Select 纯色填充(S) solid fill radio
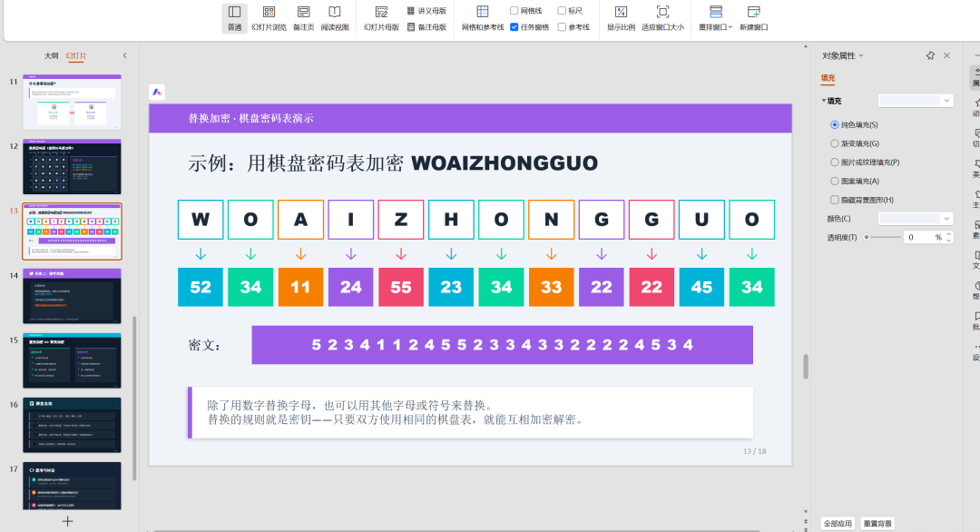This screenshot has height=532, width=980. 835,125
